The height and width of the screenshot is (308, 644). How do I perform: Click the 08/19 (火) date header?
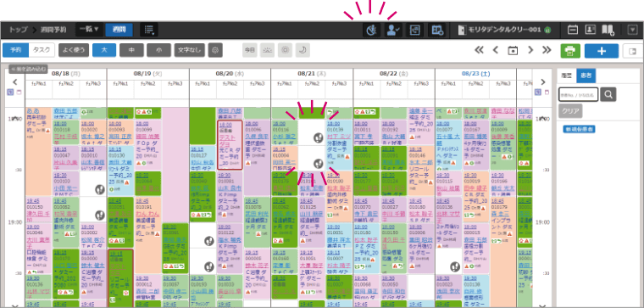[148, 74]
